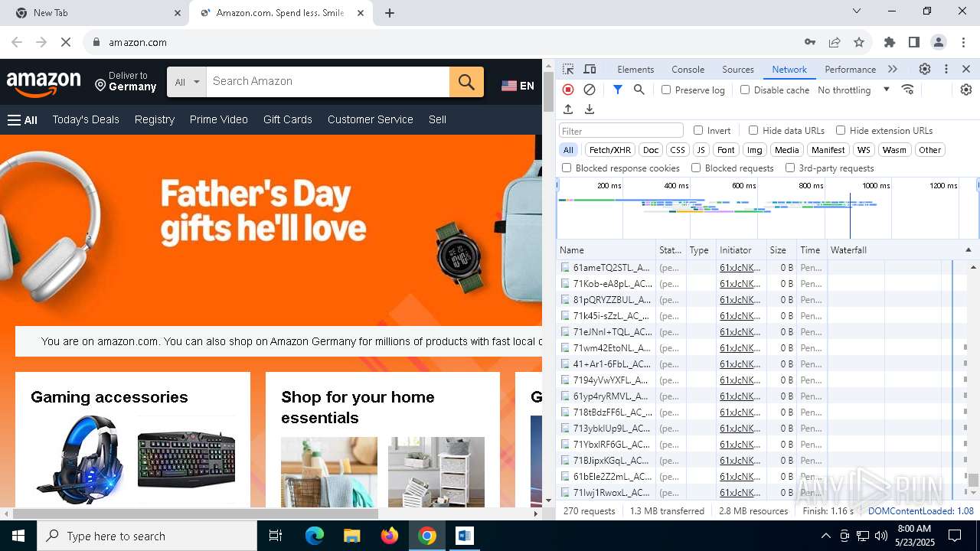Open Network panel settings gear
980x551 pixels.
966,90
